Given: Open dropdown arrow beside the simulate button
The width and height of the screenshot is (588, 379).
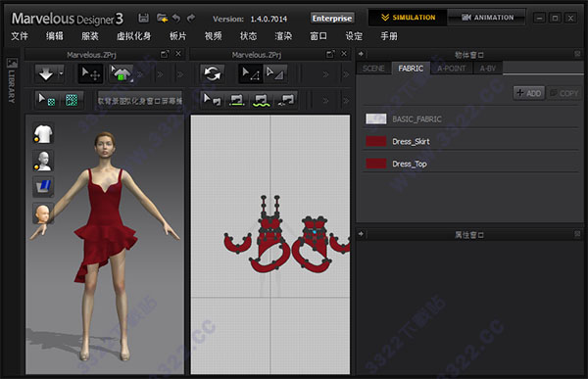Looking at the screenshot, I should coord(61,73).
